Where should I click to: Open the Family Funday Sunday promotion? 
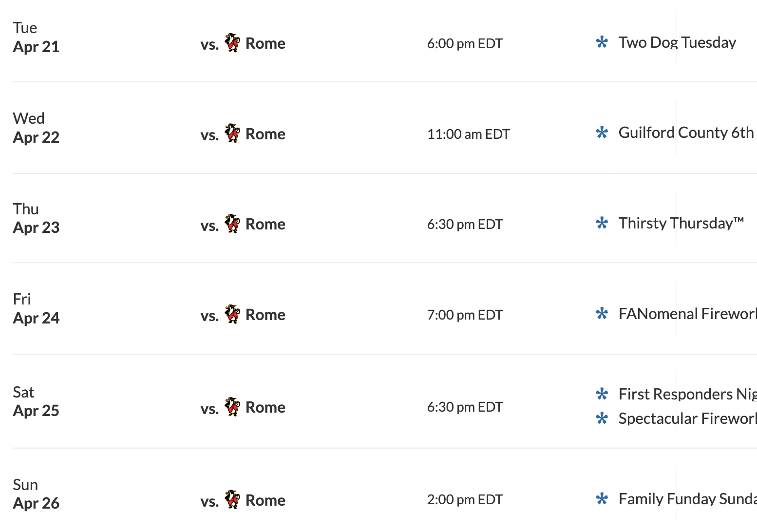point(687,499)
